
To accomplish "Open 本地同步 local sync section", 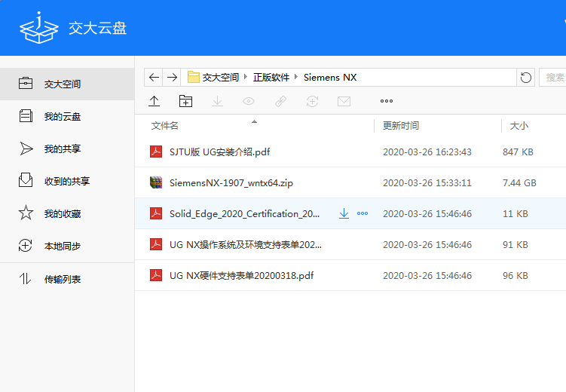I will [x=62, y=246].
